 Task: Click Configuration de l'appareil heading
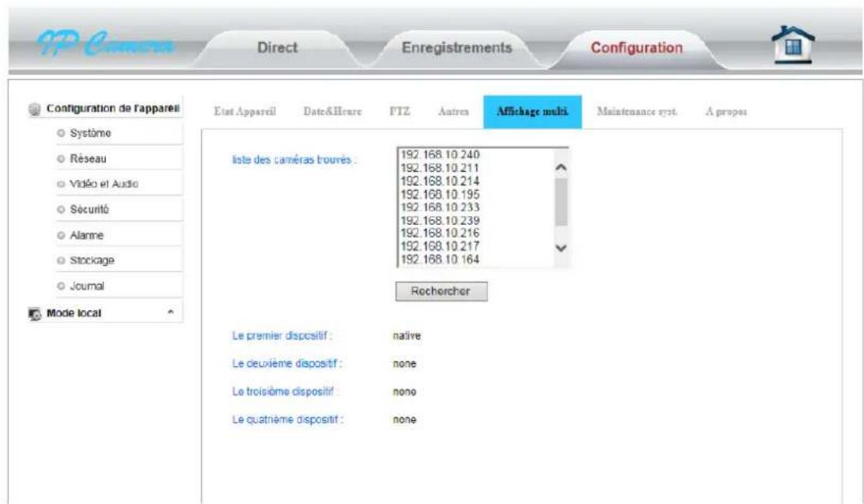tap(113, 108)
